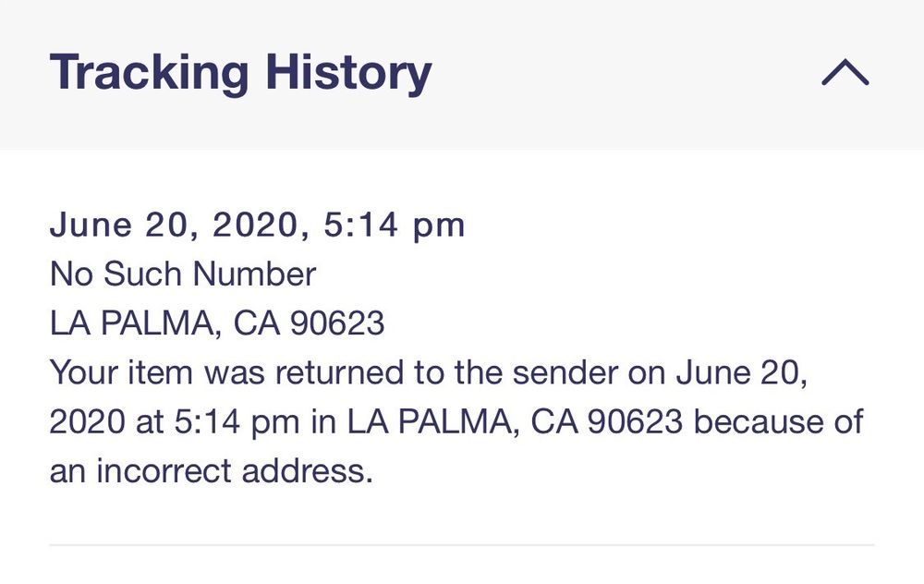Click the word sender in the description

coord(565,372)
